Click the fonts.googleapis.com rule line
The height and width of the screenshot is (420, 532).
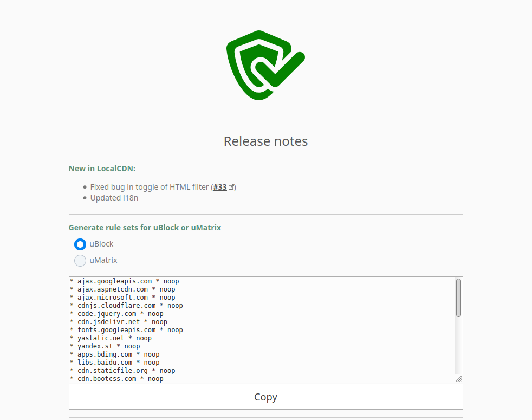coord(127,330)
